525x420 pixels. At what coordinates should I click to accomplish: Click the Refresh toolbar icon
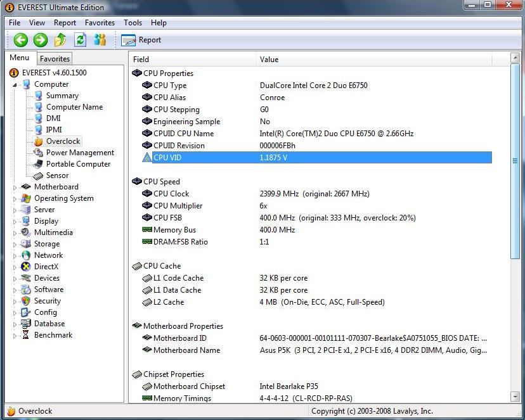[x=80, y=40]
